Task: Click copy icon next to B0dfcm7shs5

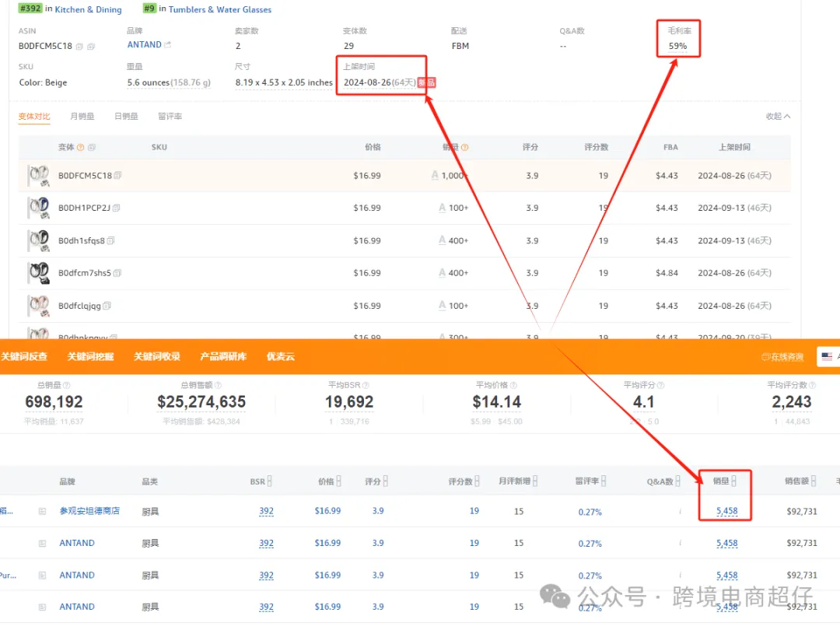Action: click(x=117, y=273)
